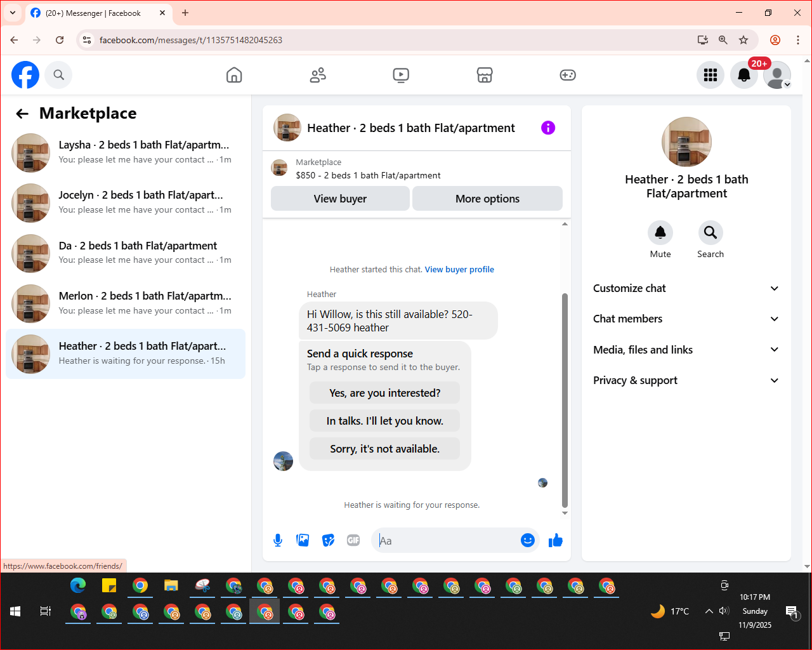
Task: Open conversation information purple icon
Action: click(x=548, y=128)
